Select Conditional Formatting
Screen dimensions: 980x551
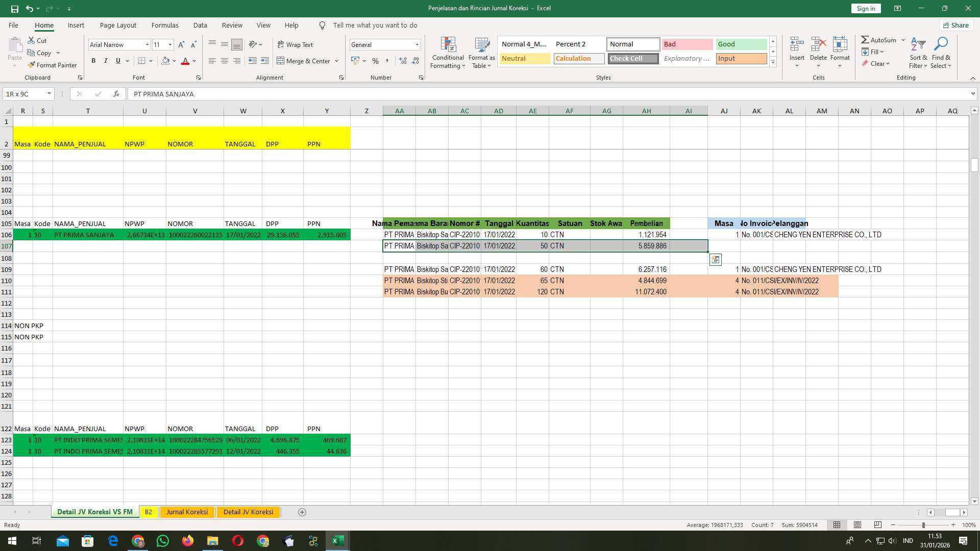click(x=448, y=53)
